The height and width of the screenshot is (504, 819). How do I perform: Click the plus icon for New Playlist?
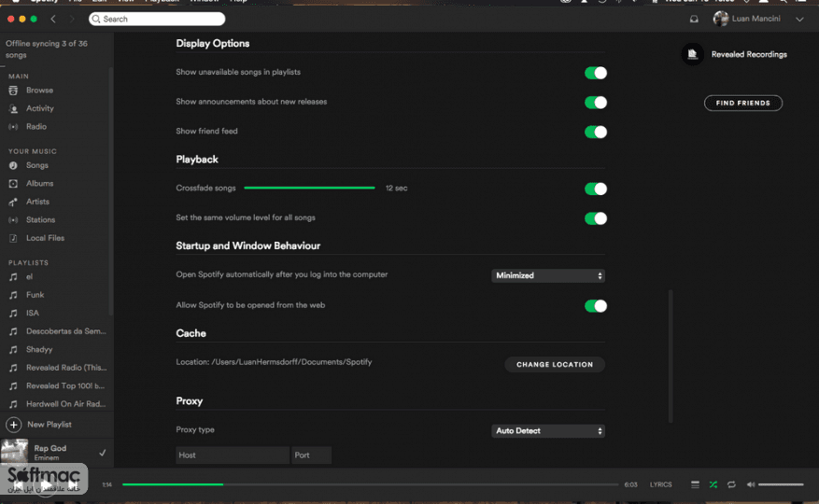(14, 425)
